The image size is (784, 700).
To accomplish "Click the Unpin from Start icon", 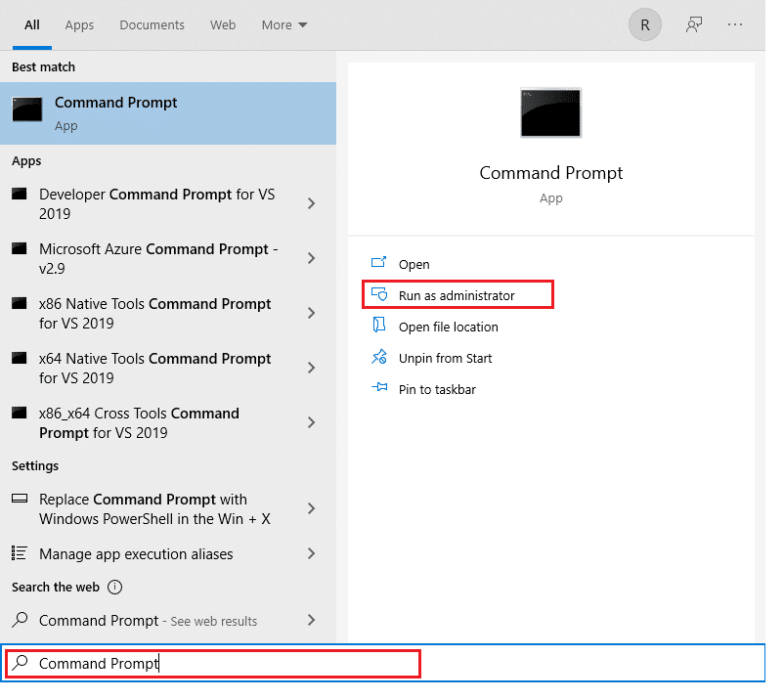I will click(x=379, y=358).
